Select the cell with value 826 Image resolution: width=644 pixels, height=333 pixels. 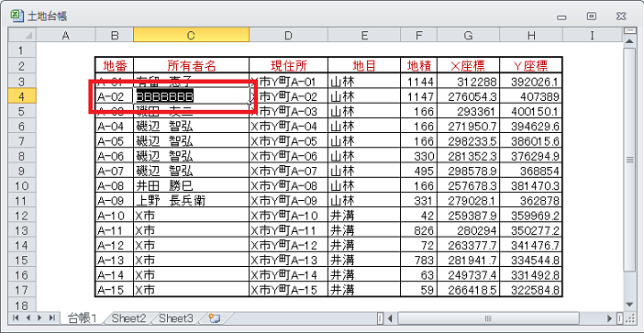(x=419, y=230)
